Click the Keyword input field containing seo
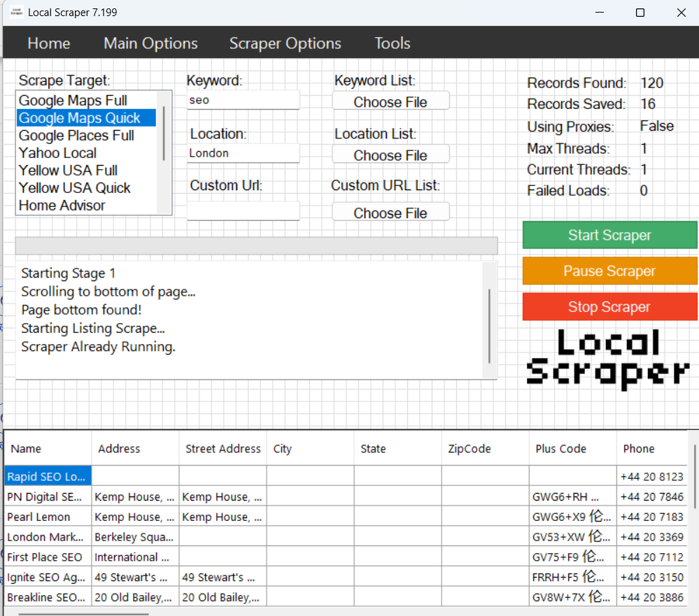Image resolution: width=699 pixels, height=616 pixels. [243, 100]
